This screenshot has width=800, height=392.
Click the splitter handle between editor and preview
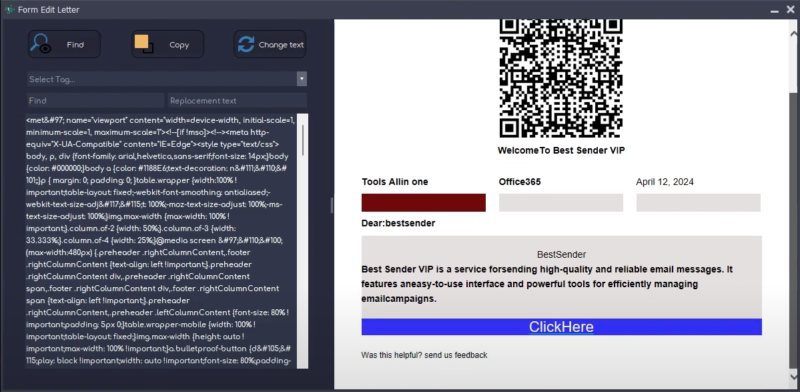tap(332, 205)
